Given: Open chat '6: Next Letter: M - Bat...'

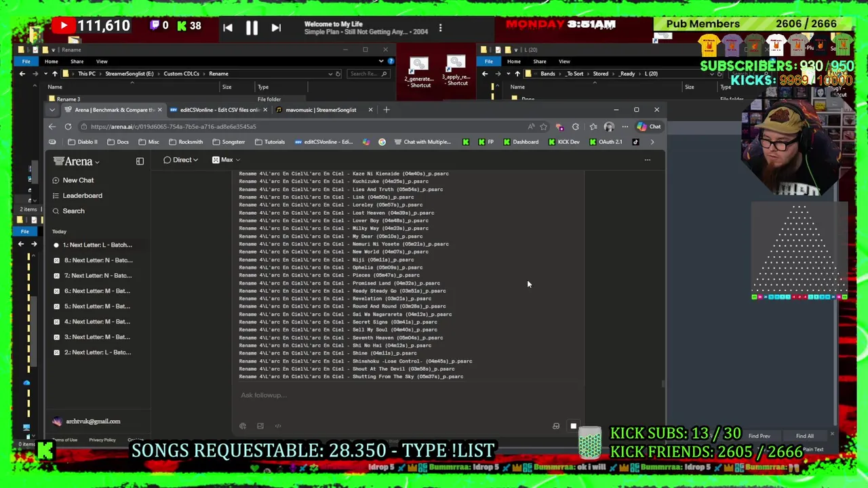Looking at the screenshot, I should coord(94,291).
